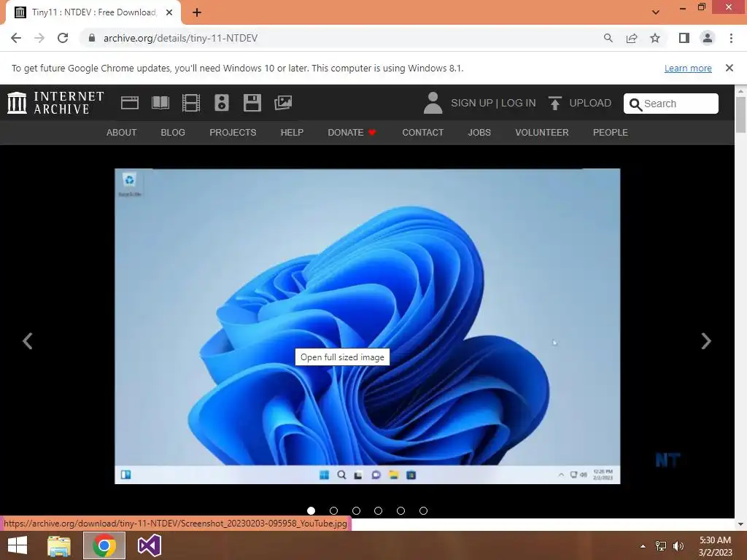Open the Texts book icon
747x560 pixels.
click(160, 103)
